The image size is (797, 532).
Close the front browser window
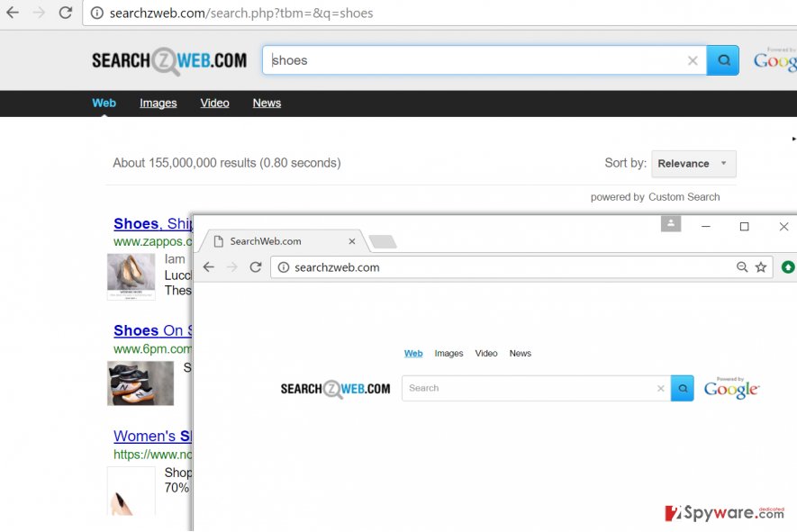[x=783, y=226]
